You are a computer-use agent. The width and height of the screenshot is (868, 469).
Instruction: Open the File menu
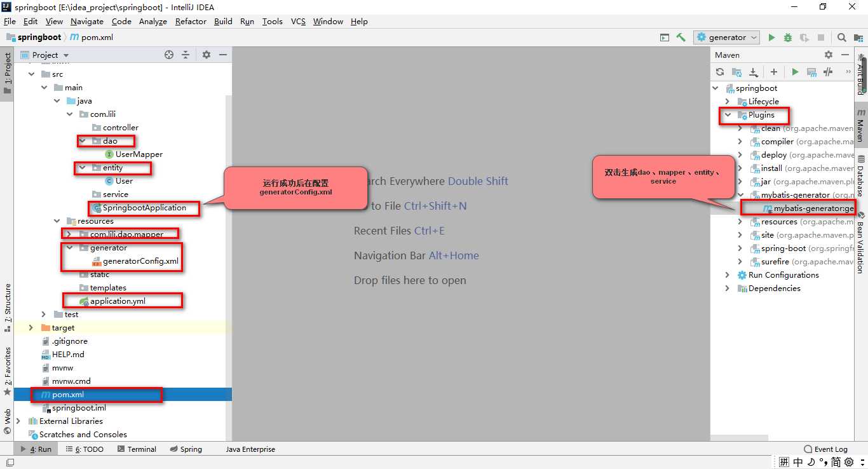[x=10, y=21]
